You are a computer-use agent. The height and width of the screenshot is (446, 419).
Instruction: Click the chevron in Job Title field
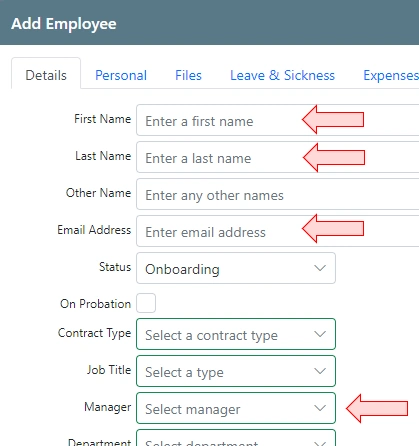point(320,371)
